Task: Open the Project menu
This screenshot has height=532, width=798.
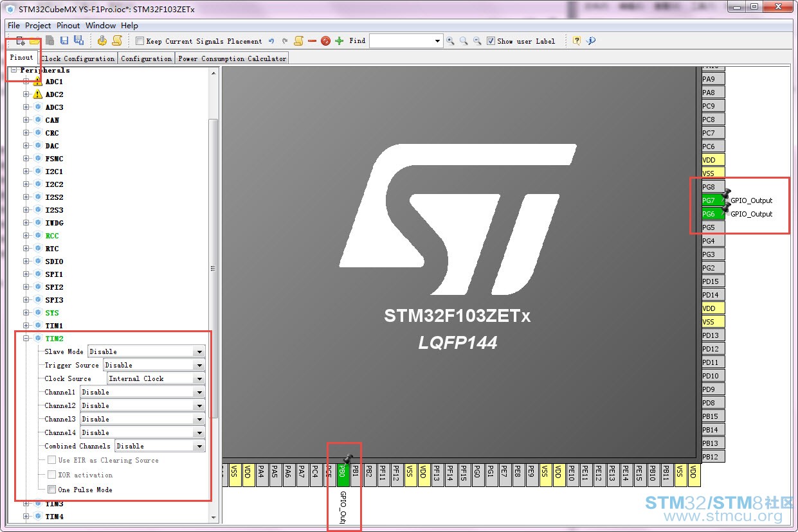Action: pos(38,26)
